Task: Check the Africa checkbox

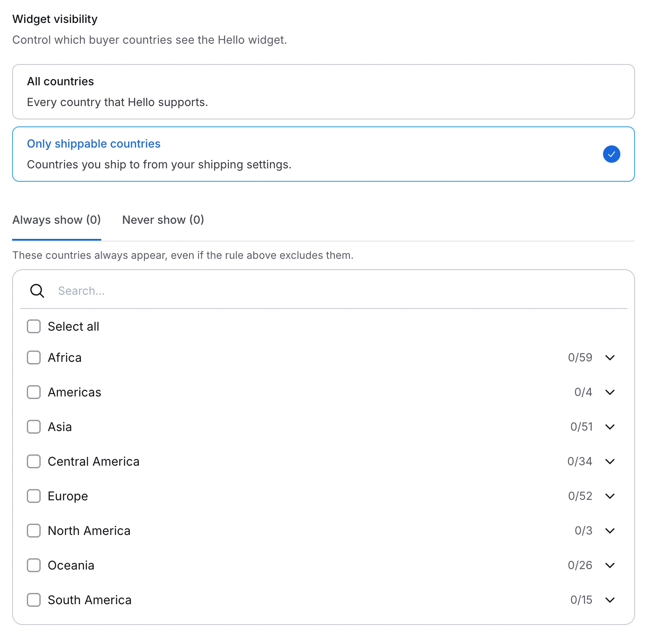Action: coord(33,357)
